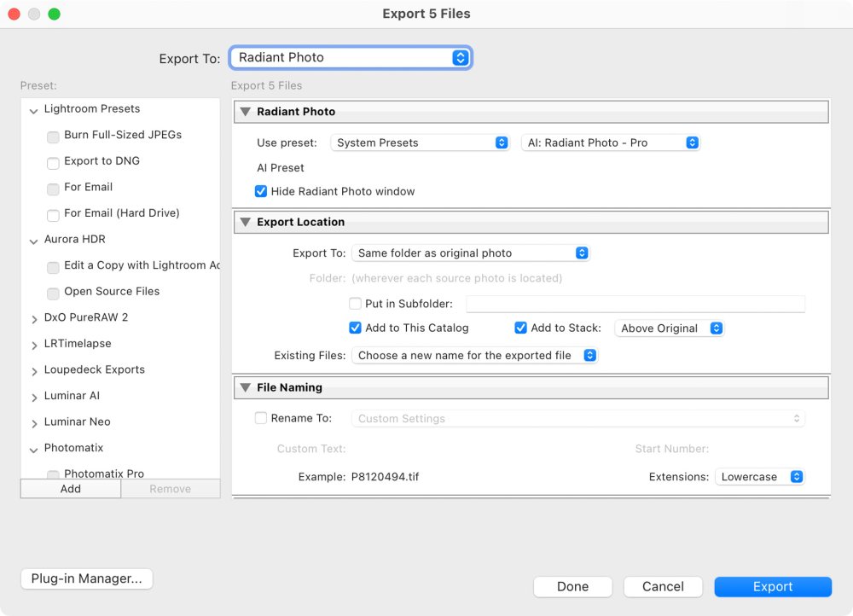Open the Plug-in Manager

(86, 578)
